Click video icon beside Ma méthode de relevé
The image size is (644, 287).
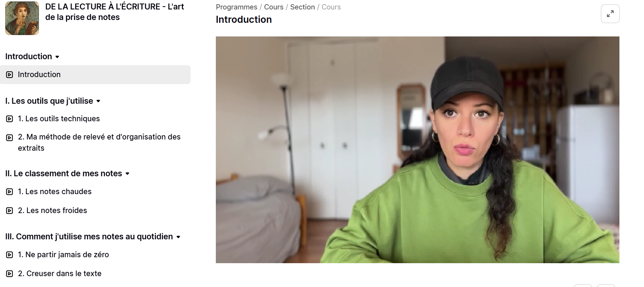[9, 137]
